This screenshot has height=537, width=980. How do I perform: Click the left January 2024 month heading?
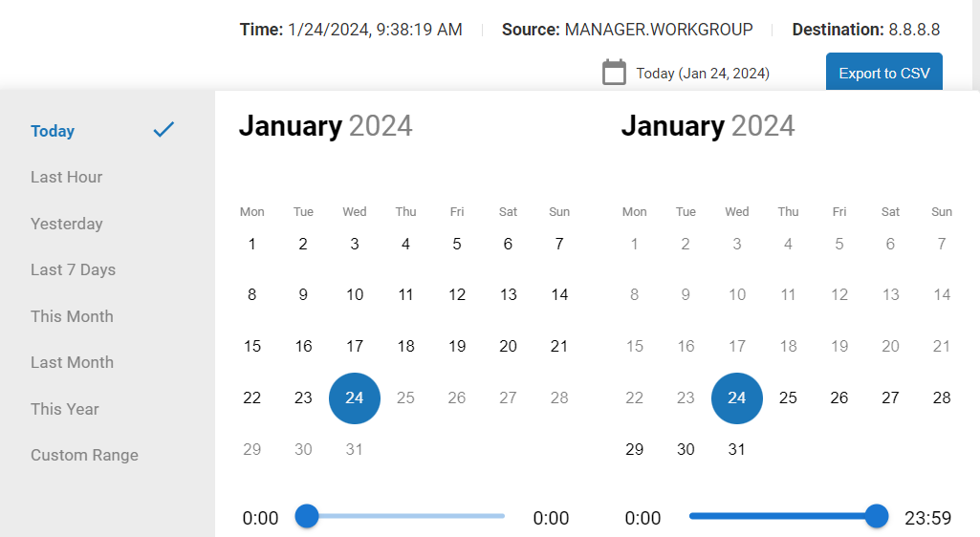326,126
